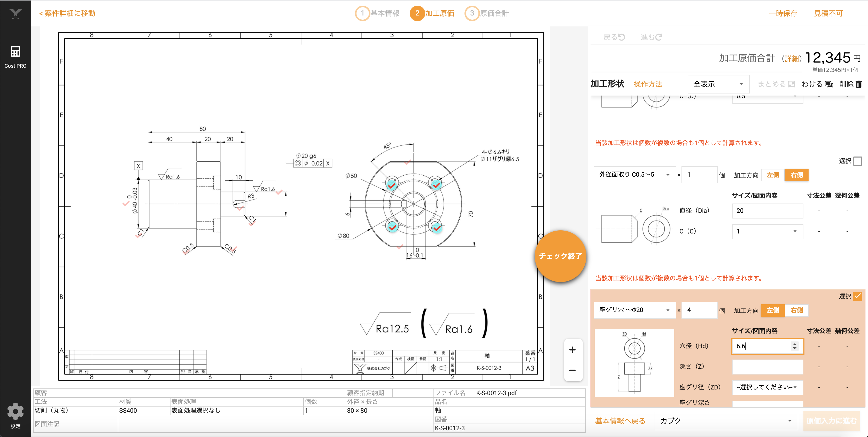Viewport: 868px width, 437px height.
Task: Go to step 1 基本情報
Action: coord(377,13)
